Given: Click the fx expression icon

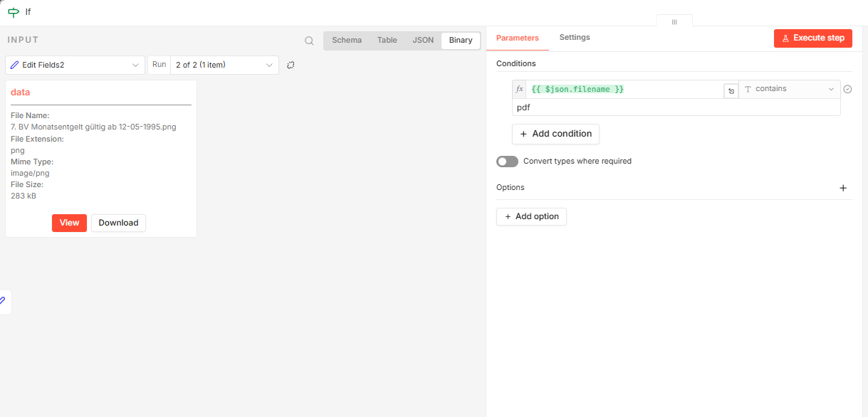Looking at the screenshot, I should 520,90.
